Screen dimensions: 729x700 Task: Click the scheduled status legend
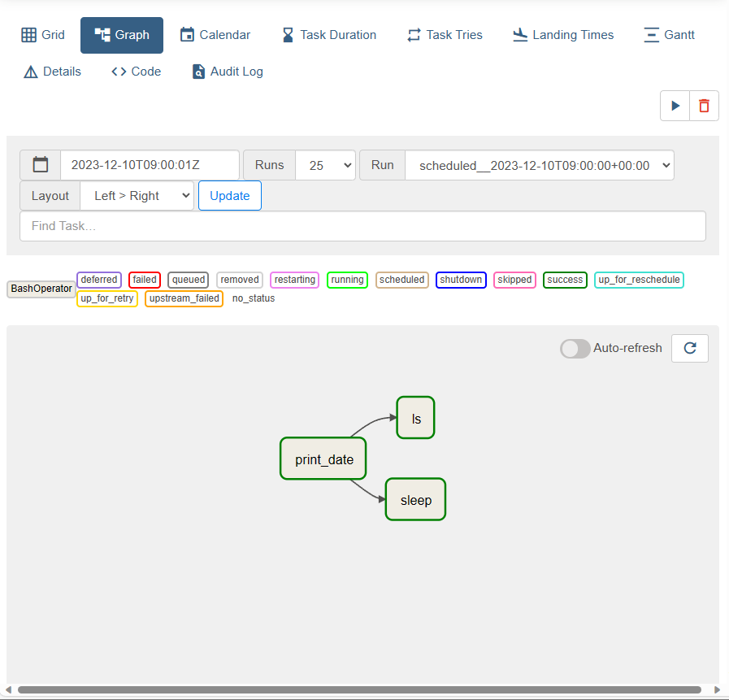pyautogui.click(x=401, y=280)
